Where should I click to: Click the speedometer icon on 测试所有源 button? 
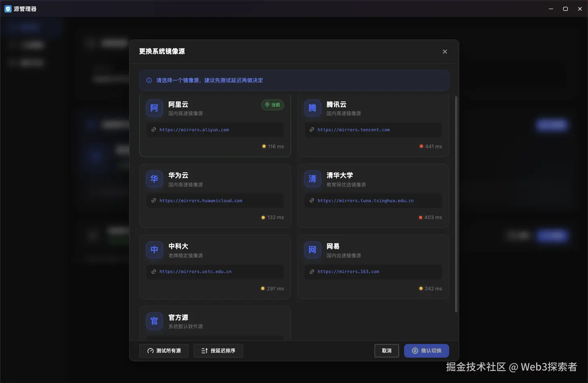click(x=150, y=351)
